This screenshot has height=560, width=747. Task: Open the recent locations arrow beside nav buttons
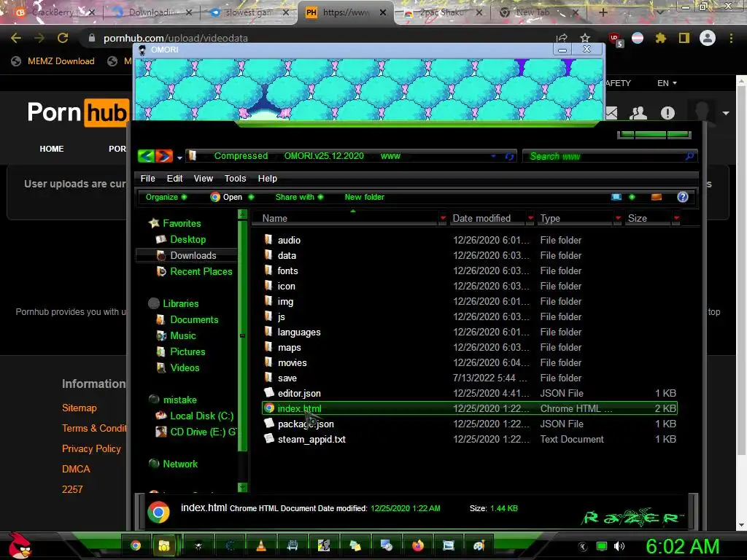(179, 157)
